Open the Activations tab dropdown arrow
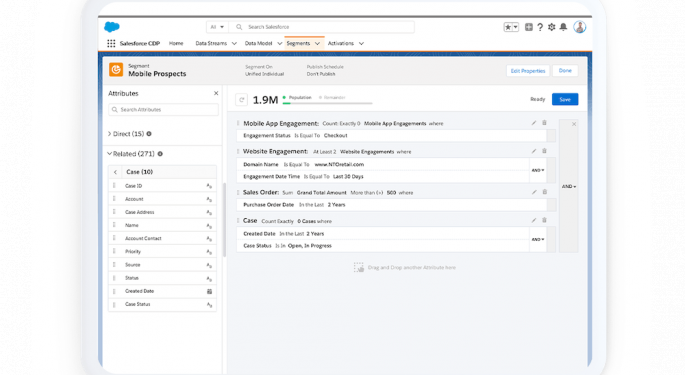Screen dimensions: 685x375 pos(361,43)
